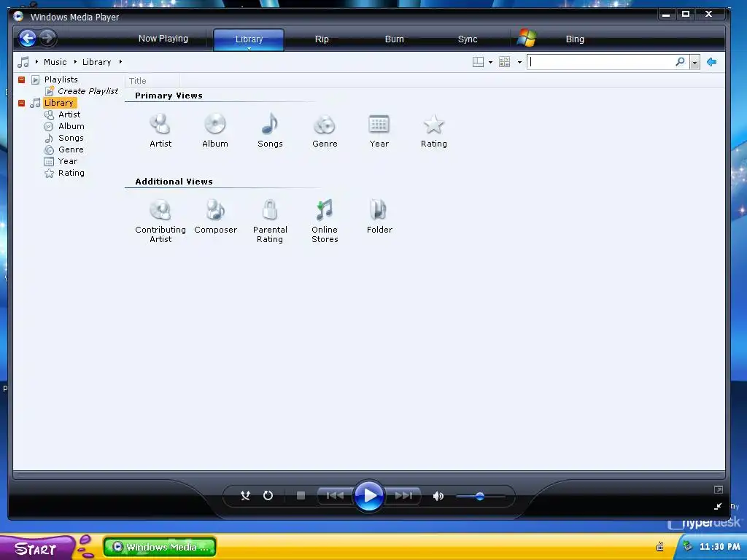Toggle repeat mode
Screen dimensions: 747x560
tap(268, 496)
